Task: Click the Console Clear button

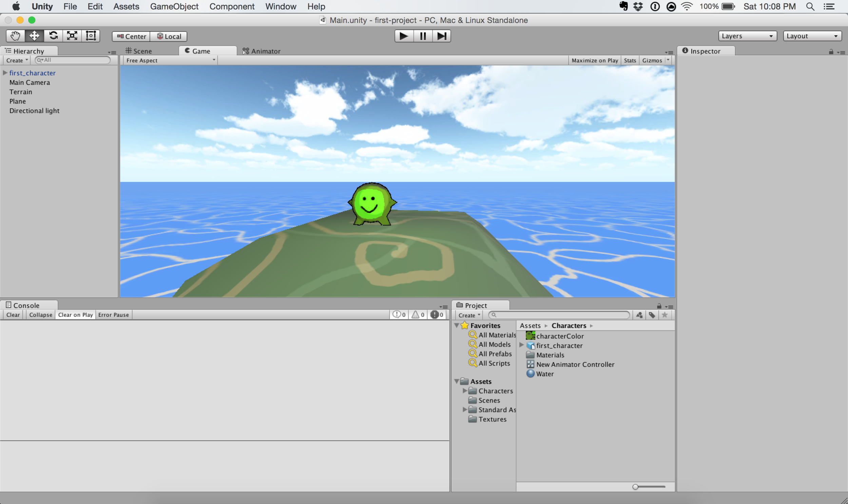Action: coord(13,315)
